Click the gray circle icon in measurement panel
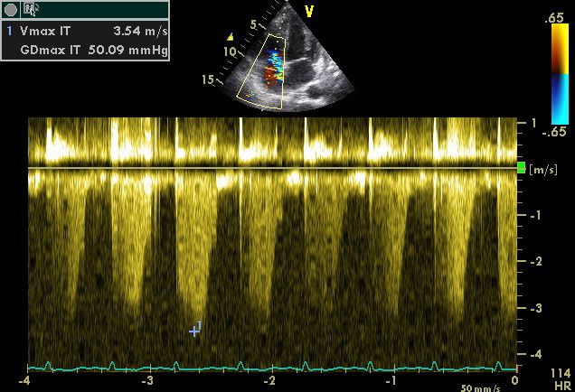 point(11,9)
